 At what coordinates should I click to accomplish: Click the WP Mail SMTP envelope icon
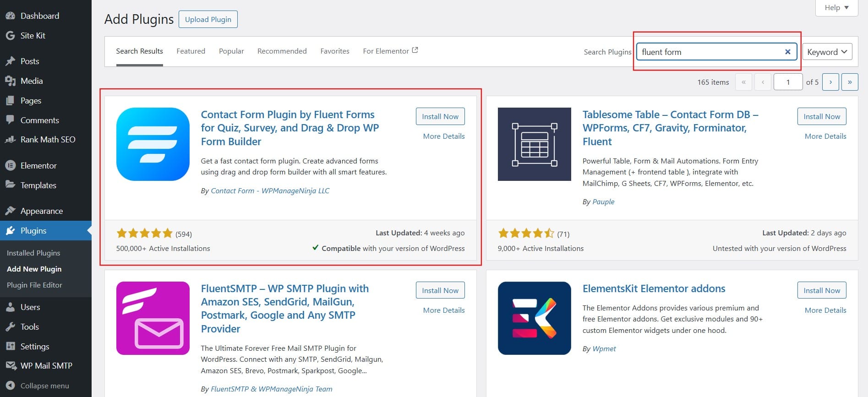point(11,365)
